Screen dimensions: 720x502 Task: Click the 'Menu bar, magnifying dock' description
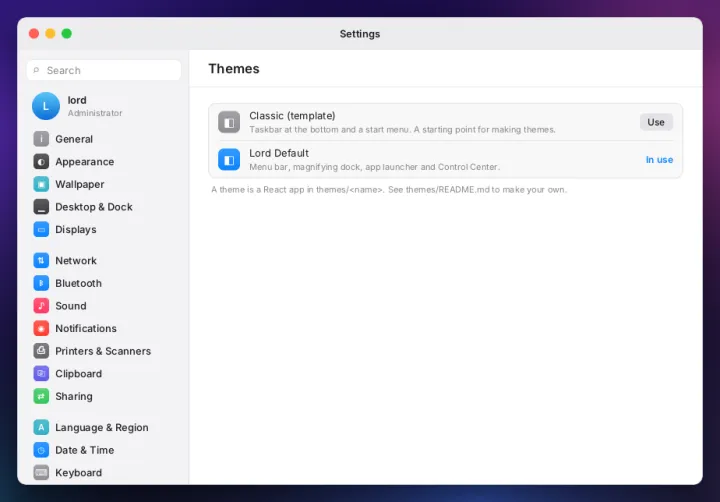click(374, 167)
